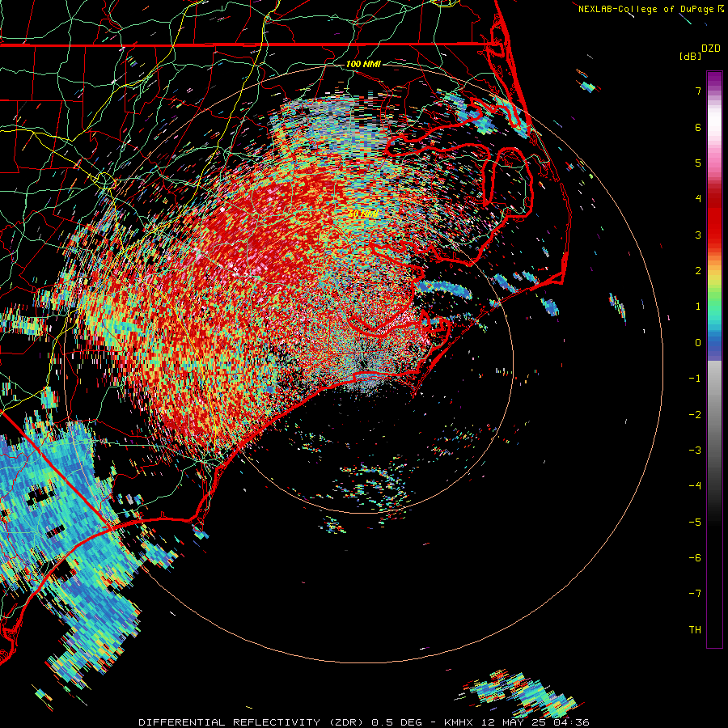Click the 100 NMI range ring label

click(363, 64)
